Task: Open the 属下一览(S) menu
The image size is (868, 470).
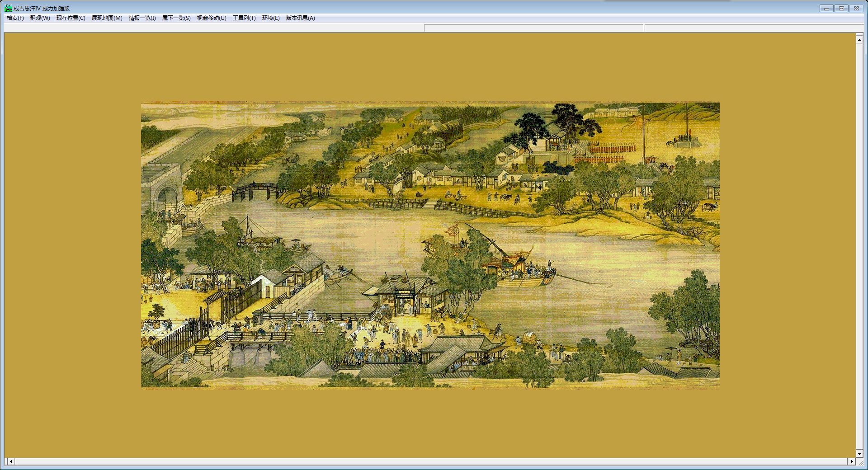Action: coord(176,18)
